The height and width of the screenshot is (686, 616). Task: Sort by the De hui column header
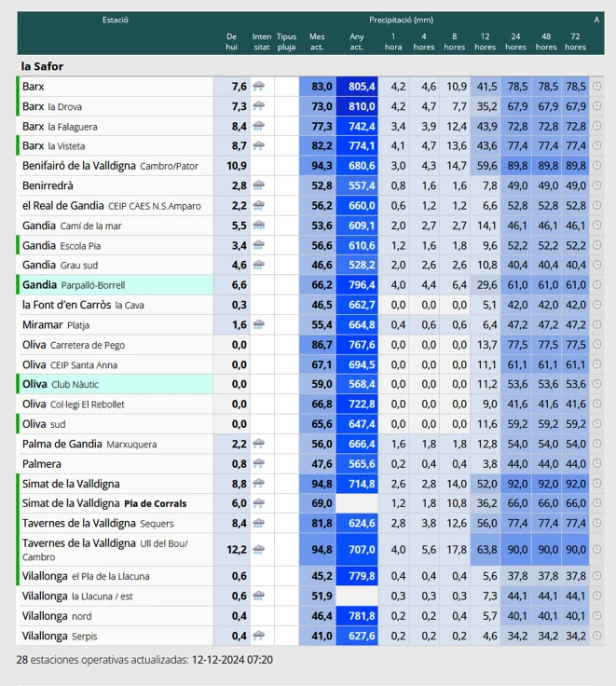pos(231,42)
